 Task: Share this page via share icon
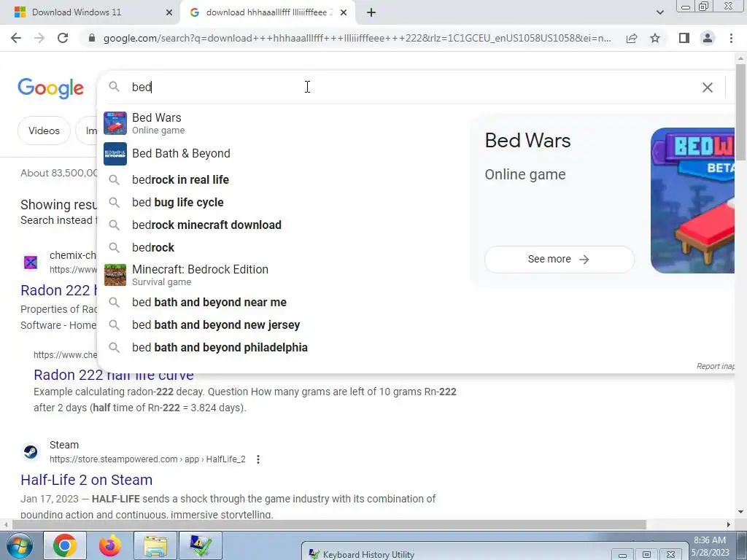[x=632, y=38]
